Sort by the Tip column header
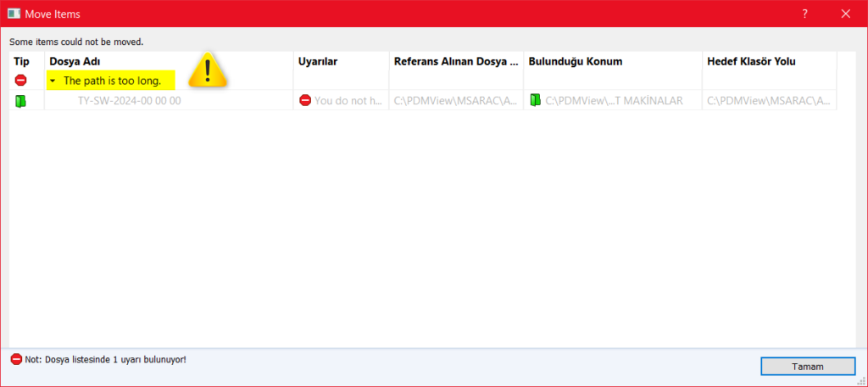The height and width of the screenshot is (387, 868). (22, 62)
